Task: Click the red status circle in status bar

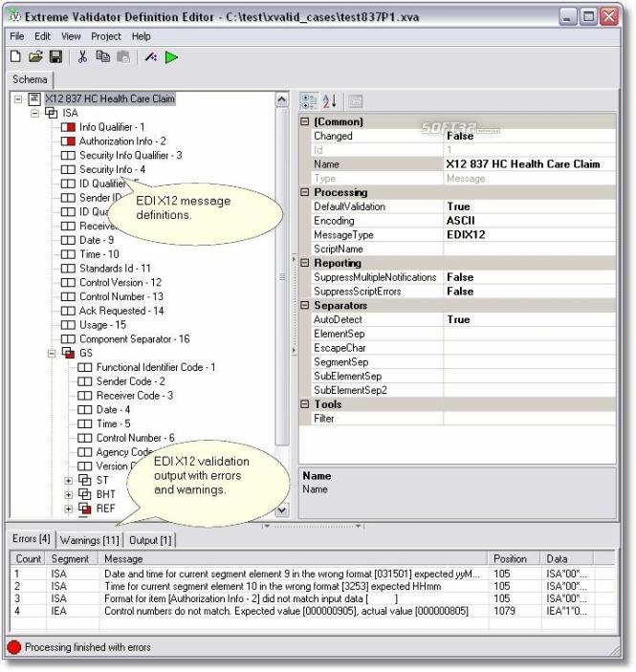Action: point(13,647)
